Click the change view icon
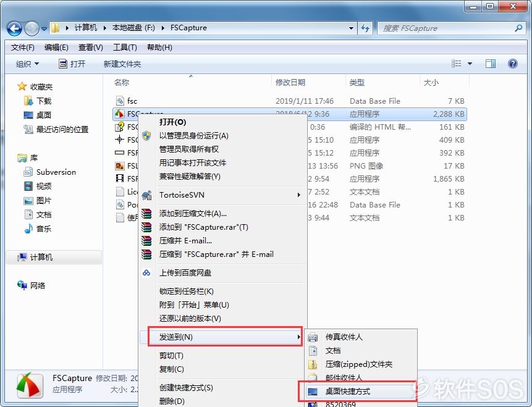 point(457,64)
